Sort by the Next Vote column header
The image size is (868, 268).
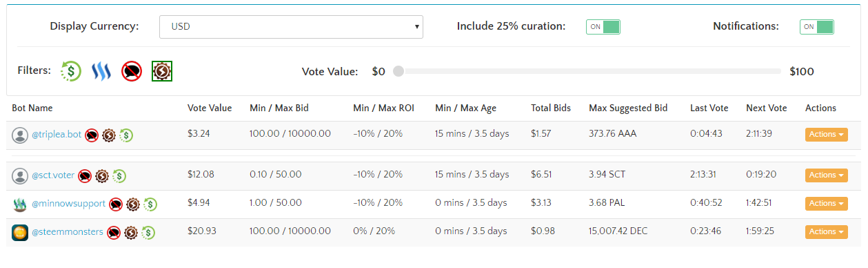(x=767, y=108)
